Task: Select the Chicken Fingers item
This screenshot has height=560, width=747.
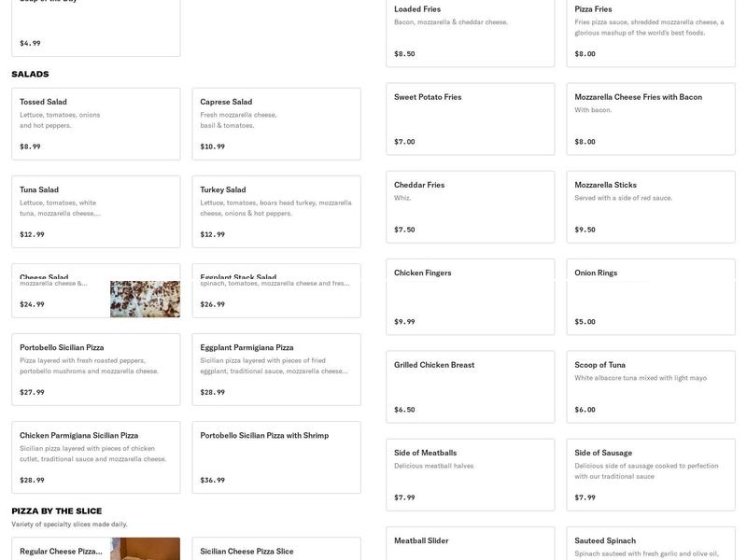Action: pos(470,297)
